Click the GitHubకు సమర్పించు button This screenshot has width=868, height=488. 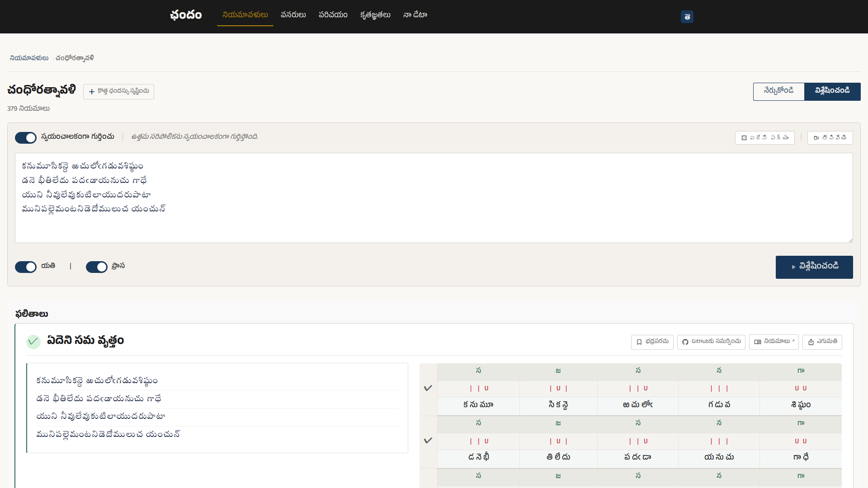pyautogui.click(x=711, y=342)
